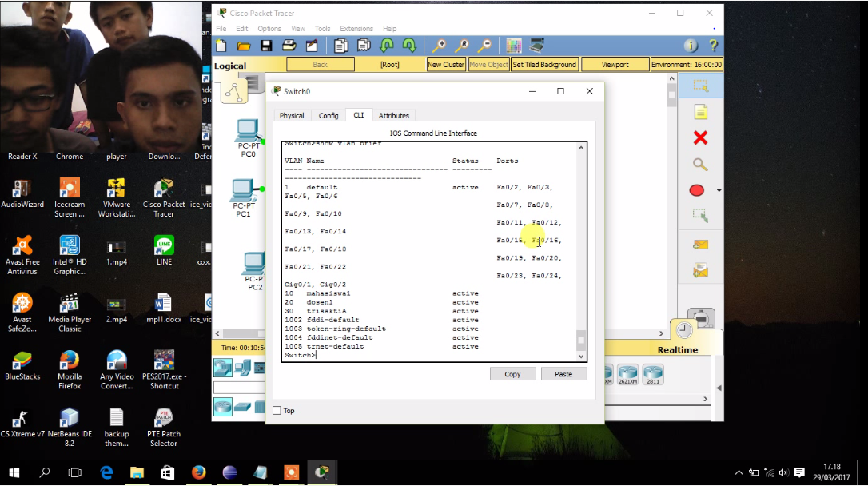
Task: Open the Edit menu
Action: [x=242, y=29]
